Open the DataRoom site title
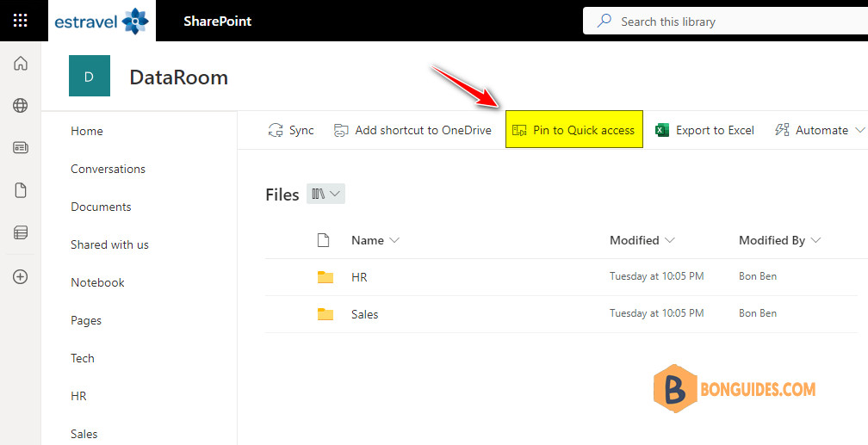Screen dimensions: 868x445 pyautogui.click(x=179, y=77)
